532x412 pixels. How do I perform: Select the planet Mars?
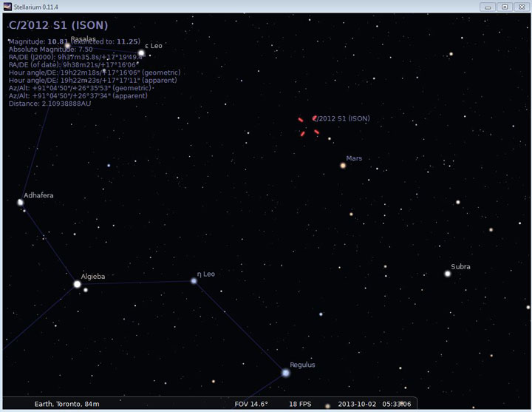point(343,166)
